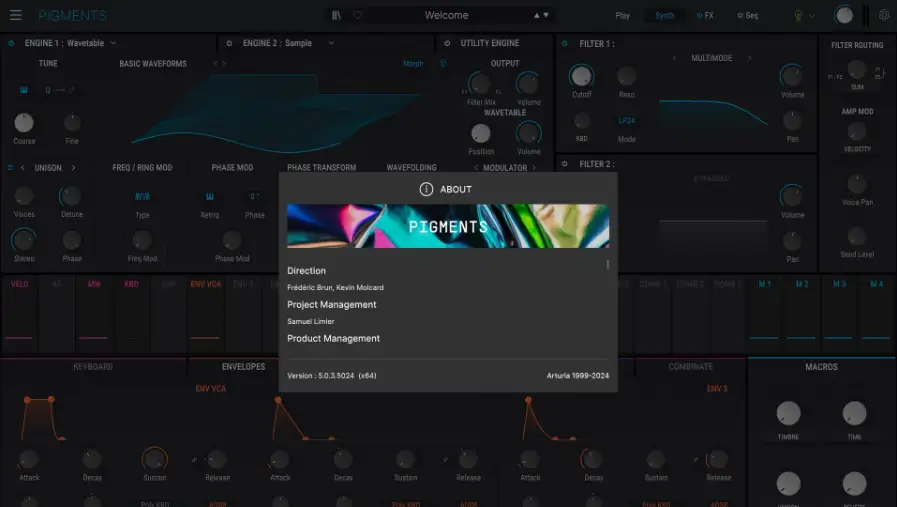897x507 pixels.
Task: Click the About dialog credits scrollbar
Action: tap(608, 264)
